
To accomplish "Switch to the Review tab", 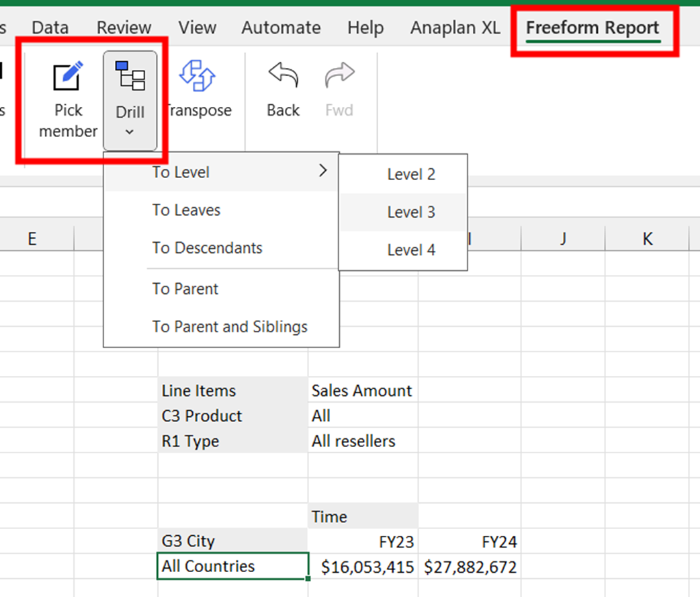I will click(x=124, y=28).
